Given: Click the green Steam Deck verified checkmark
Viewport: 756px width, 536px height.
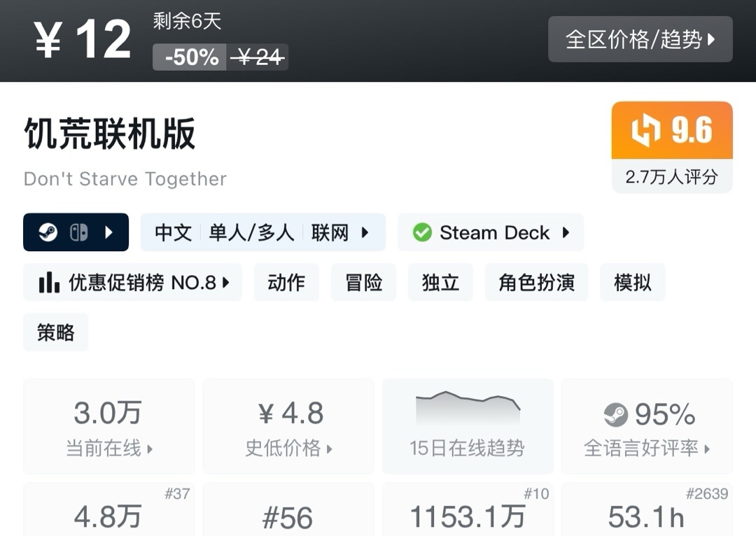Looking at the screenshot, I should pyautogui.click(x=422, y=232).
